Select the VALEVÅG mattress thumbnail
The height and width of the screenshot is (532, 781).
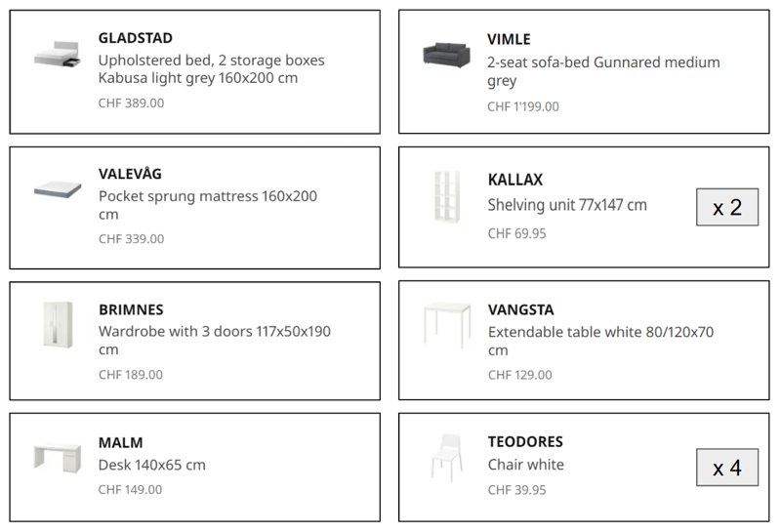(58, 188)
